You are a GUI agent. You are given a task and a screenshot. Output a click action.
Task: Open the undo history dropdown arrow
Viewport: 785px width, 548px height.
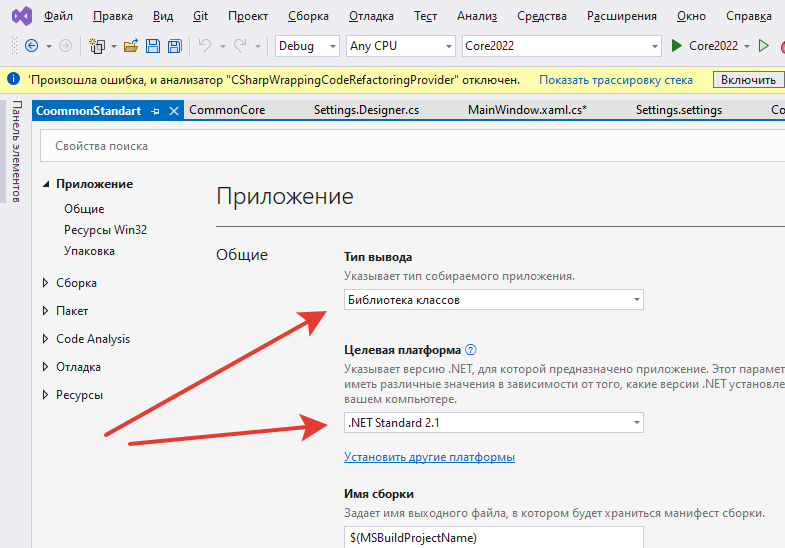[x=223, y=47]
